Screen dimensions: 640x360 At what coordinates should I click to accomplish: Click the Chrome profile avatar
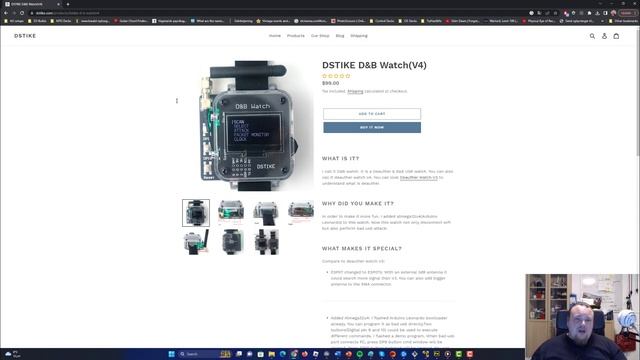point(613,13)
